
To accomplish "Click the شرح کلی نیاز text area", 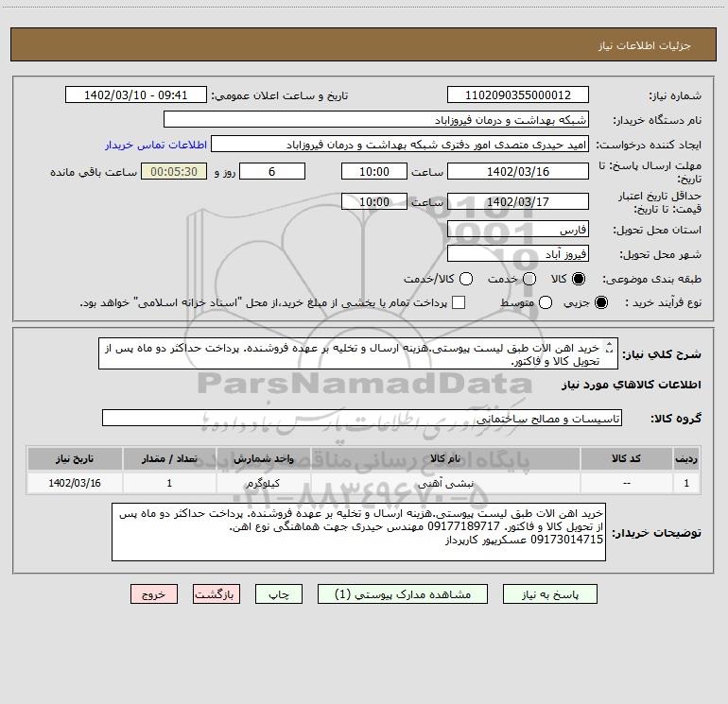I will [358, 354].
